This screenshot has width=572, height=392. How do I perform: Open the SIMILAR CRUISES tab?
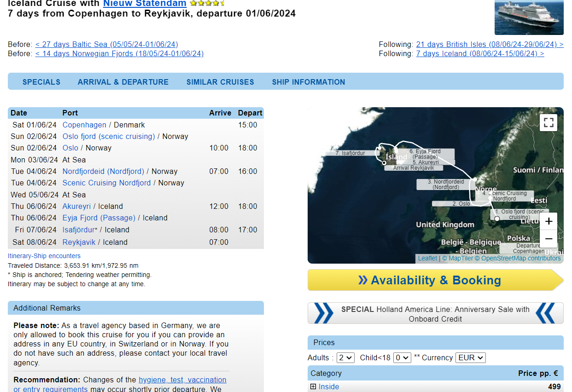pyautogui.click(x=220, y=82)
